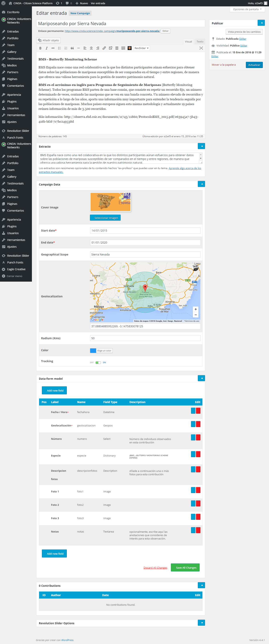
Task: Click Añadir objeto button
Action: [48, 40]
